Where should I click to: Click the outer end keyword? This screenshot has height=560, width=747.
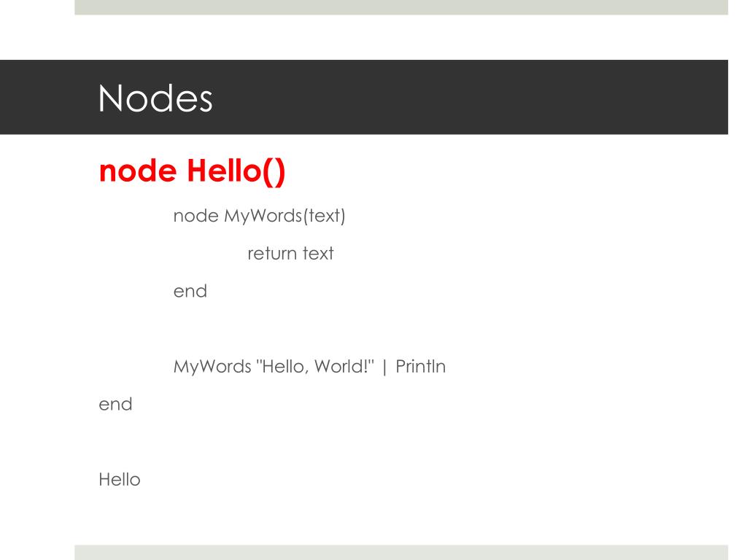tap(115, 404)
